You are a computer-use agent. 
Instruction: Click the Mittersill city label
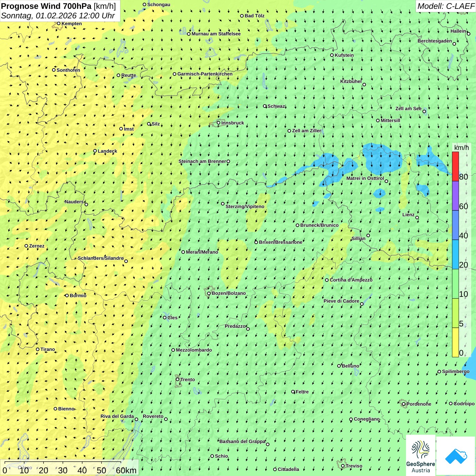click(390, 120)
